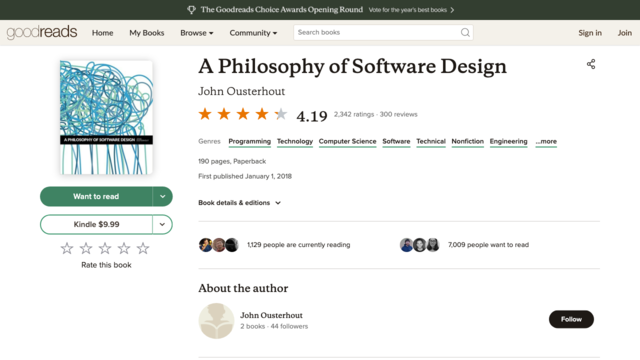The width and height of the screenshot is (640, 360).
Task: Open My Books in navigation
Action: (147, 33)
